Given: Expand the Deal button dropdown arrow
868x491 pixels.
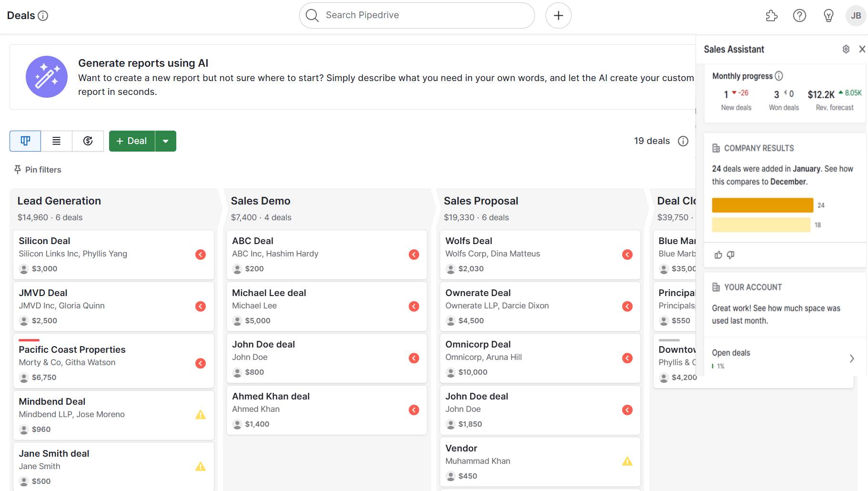Looking at the screenshot, I should pos(166,141).
